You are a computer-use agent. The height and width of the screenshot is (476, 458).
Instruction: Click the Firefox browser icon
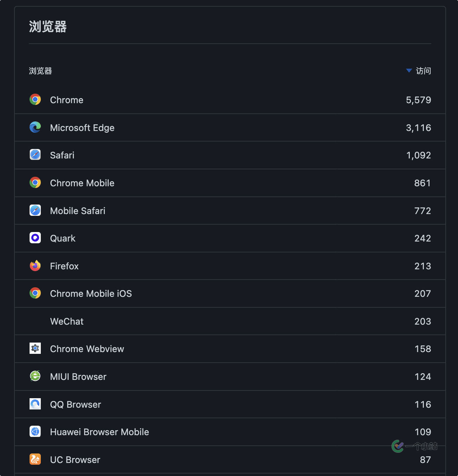35,266
